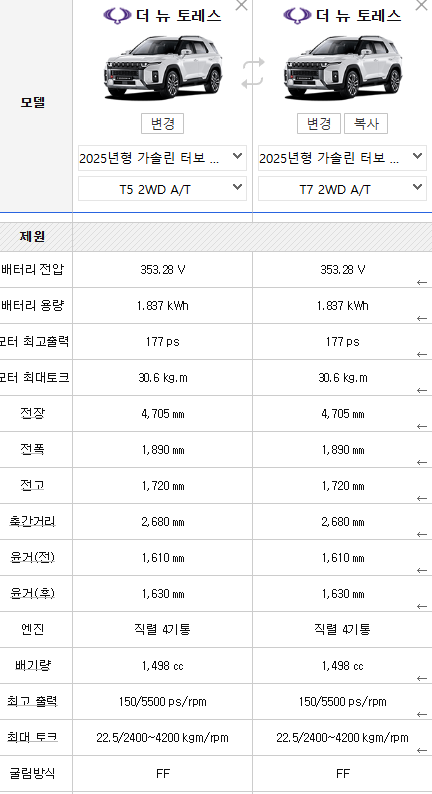Click 더 뉴 토레스 title above T5

178,16
